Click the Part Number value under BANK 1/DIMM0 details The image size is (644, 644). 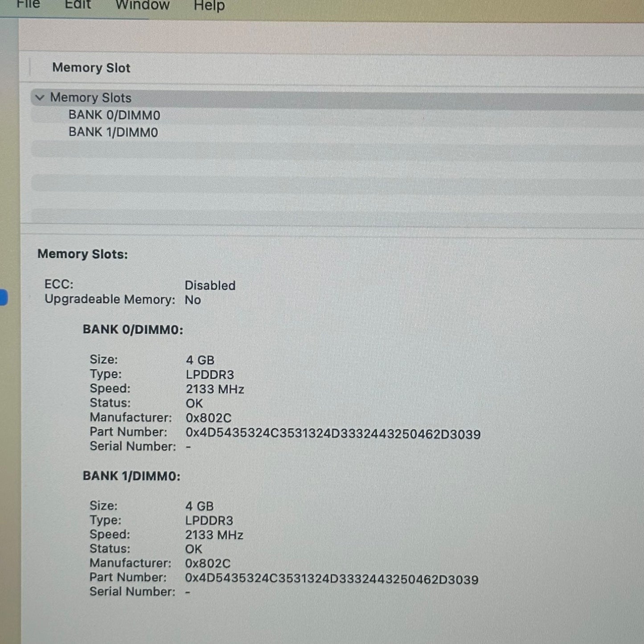point(332,579)
